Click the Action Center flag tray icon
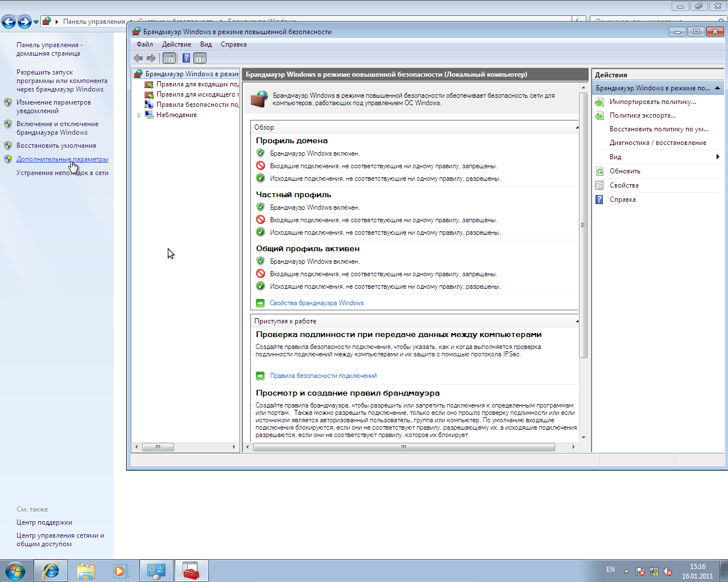 (640, 571)
